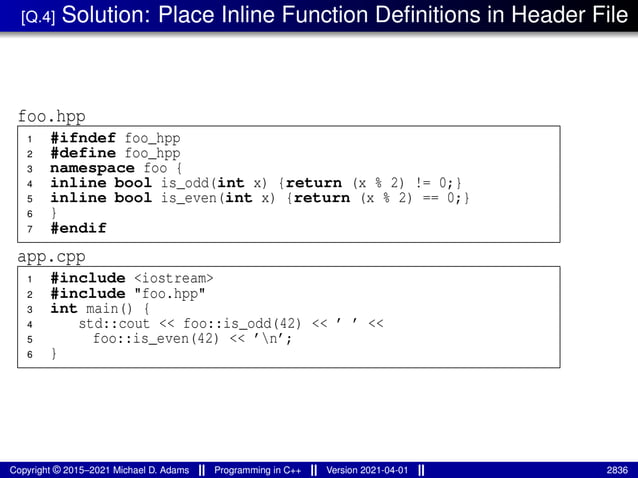Click the '#define foo_hpp' code line

tap(115, 153)
